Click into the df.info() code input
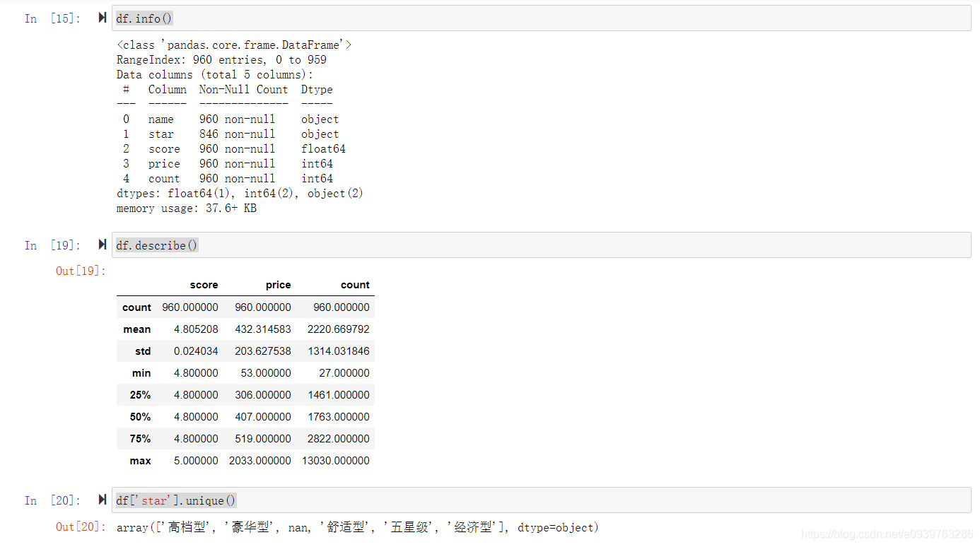The image size is (980, 547). pyautogui.click(x=542, y=18)
